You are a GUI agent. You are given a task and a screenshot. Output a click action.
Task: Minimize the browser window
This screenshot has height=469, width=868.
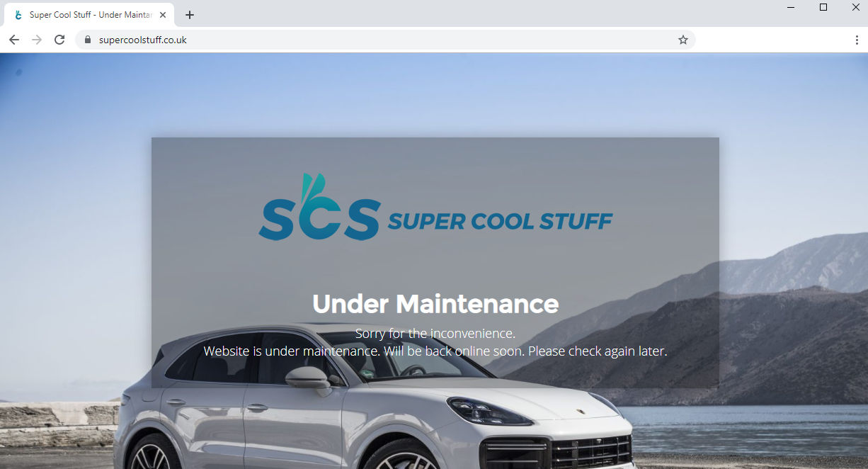coord(791,7)
